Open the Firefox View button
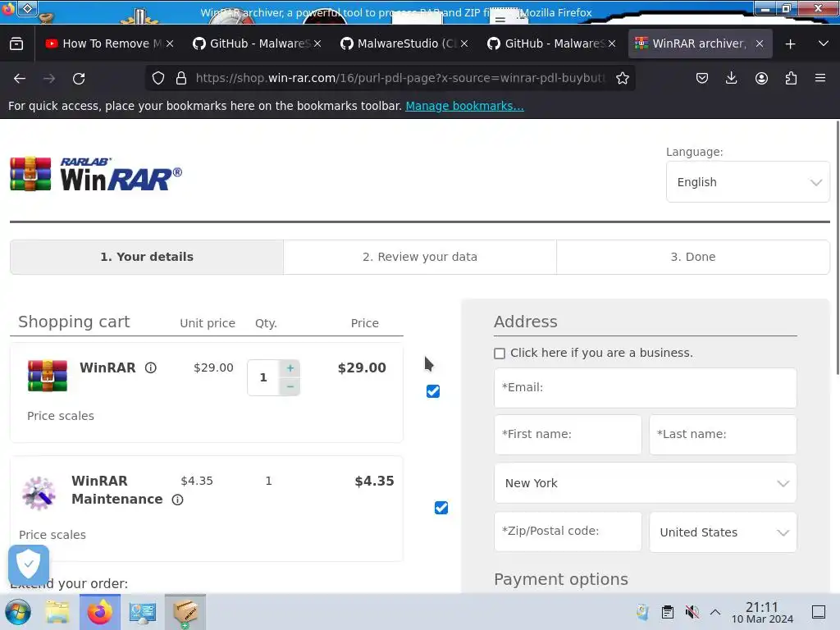840x630 pixels. [x=16, y=43]
